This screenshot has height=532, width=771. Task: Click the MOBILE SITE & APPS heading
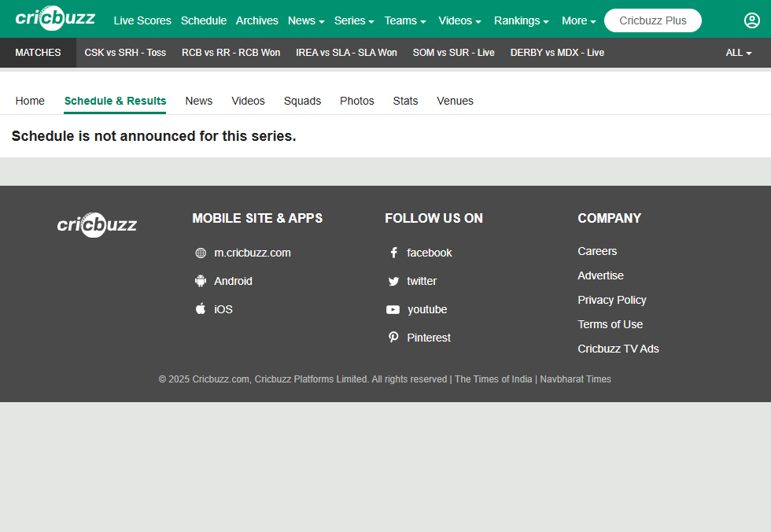pos(257,218)
